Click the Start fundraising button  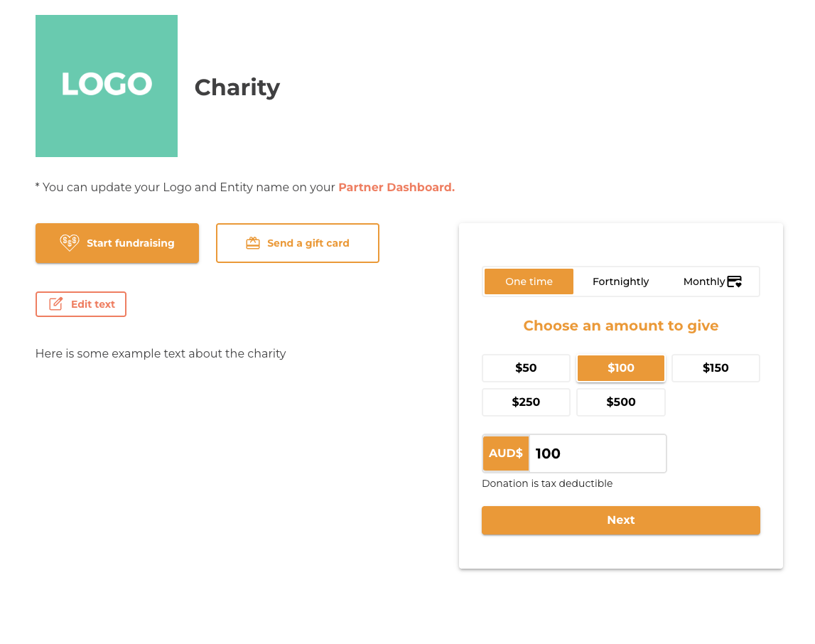coord(117,242)
